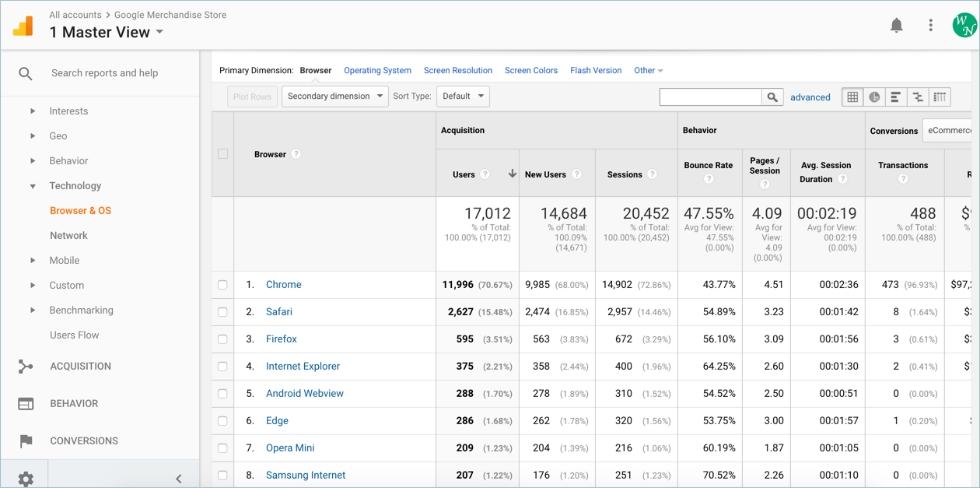This screenshot has height=488, width=980.
Task: Check the Internet Explorer row checkbox
Action: (223, 367)
